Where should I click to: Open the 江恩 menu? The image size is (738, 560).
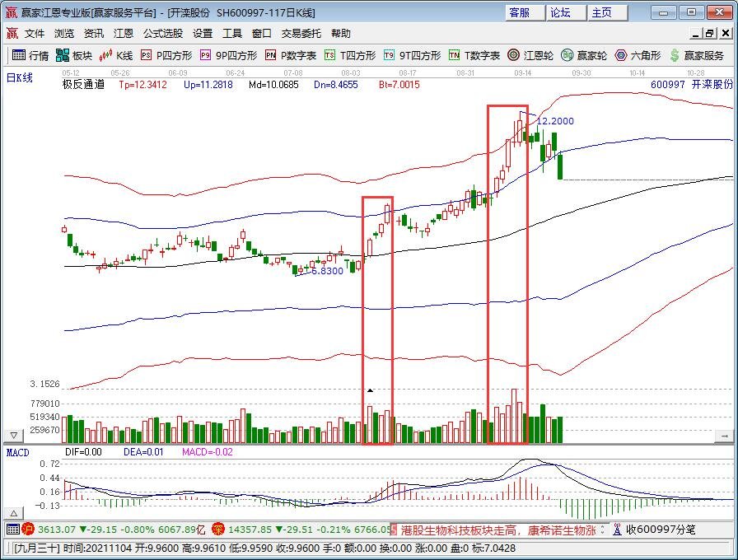124,34
